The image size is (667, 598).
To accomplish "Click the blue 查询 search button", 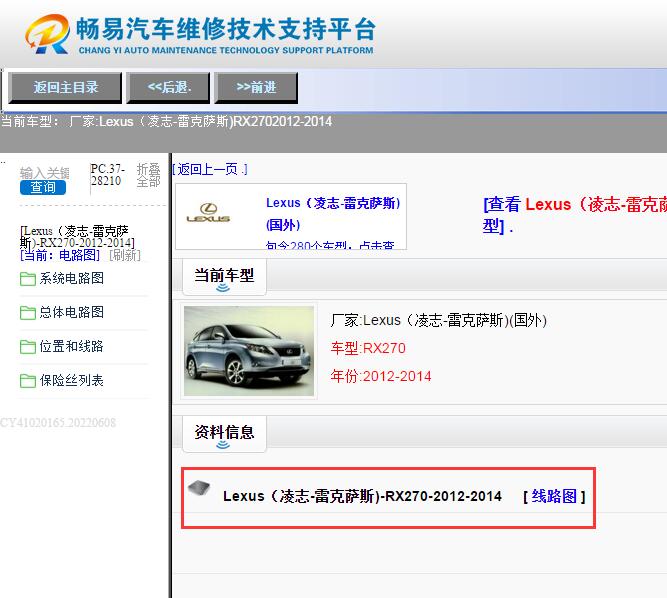I will [43, 187].
